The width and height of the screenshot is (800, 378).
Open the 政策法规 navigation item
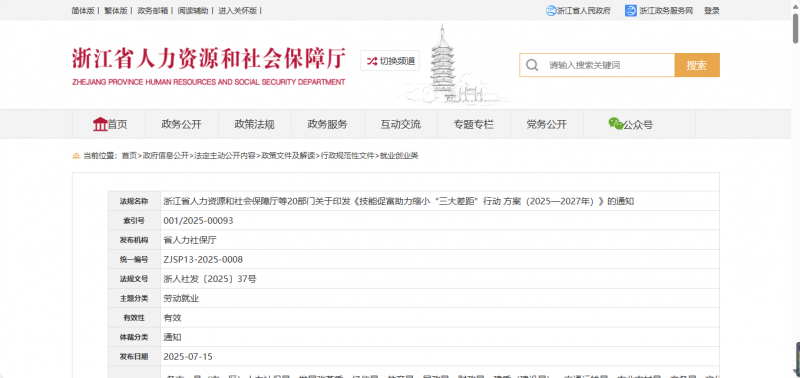[255, 124]
